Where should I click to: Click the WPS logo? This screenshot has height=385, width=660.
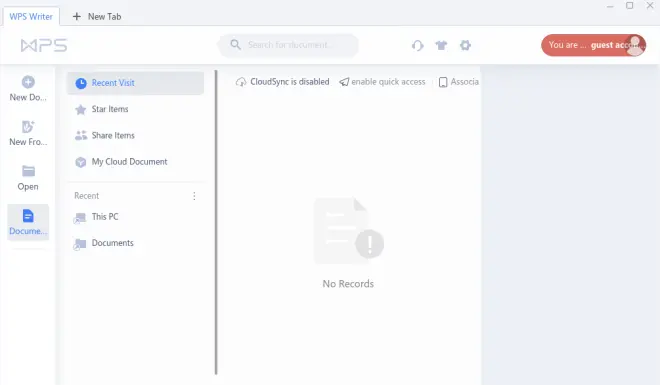(44, 45)
